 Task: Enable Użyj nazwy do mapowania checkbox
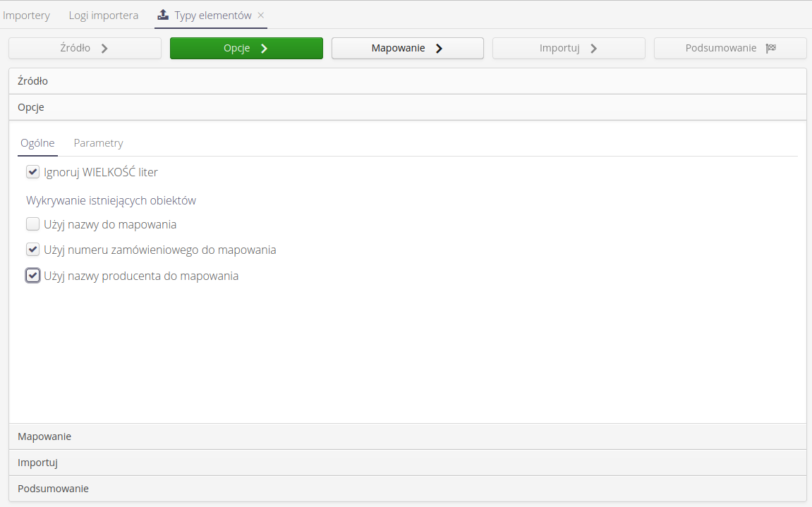pos(32,224)
